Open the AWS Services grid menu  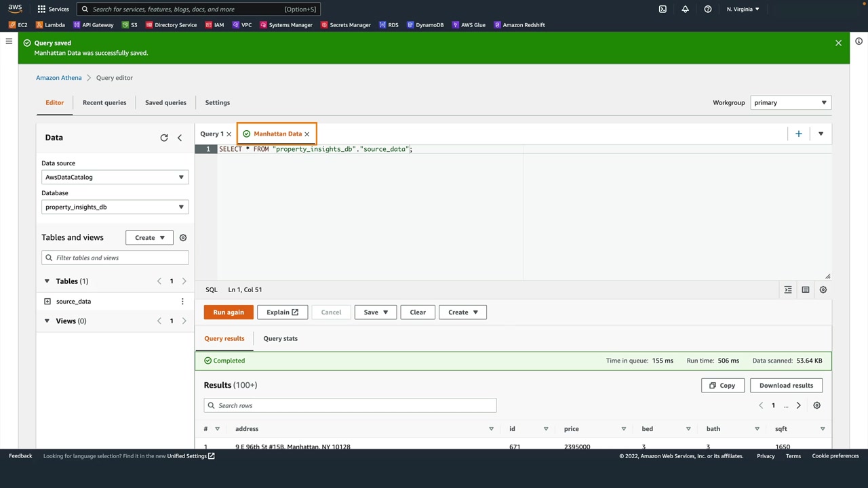click(41, 9)
